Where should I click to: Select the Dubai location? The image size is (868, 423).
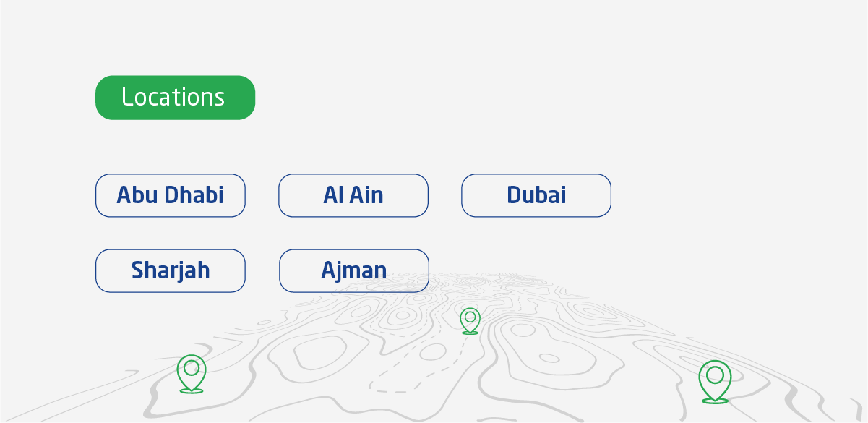tap(536, 195)
